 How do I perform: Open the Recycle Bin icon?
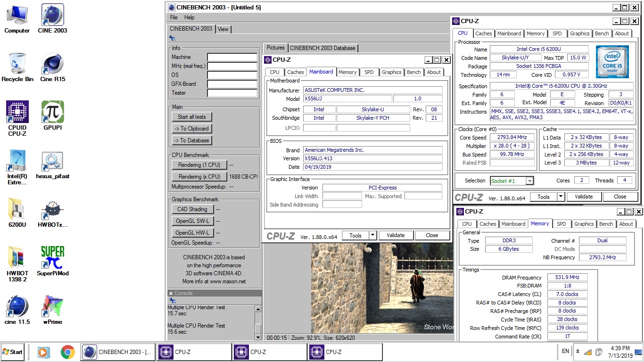(x=17, y=67)
